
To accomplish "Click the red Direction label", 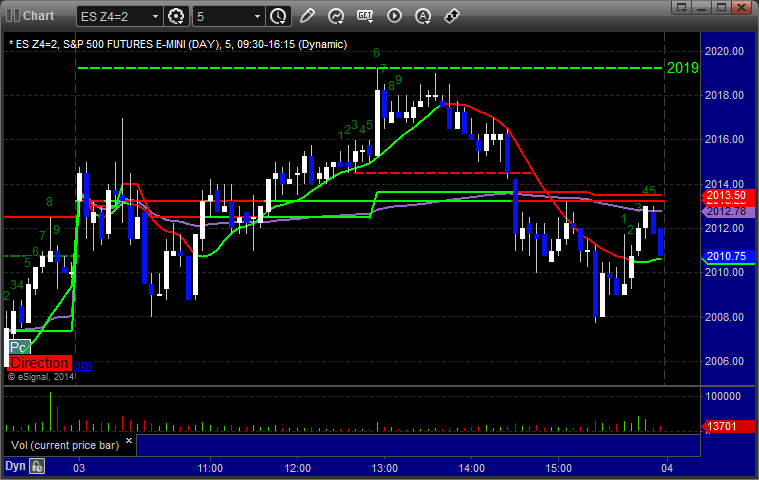I will coord(40,363).
